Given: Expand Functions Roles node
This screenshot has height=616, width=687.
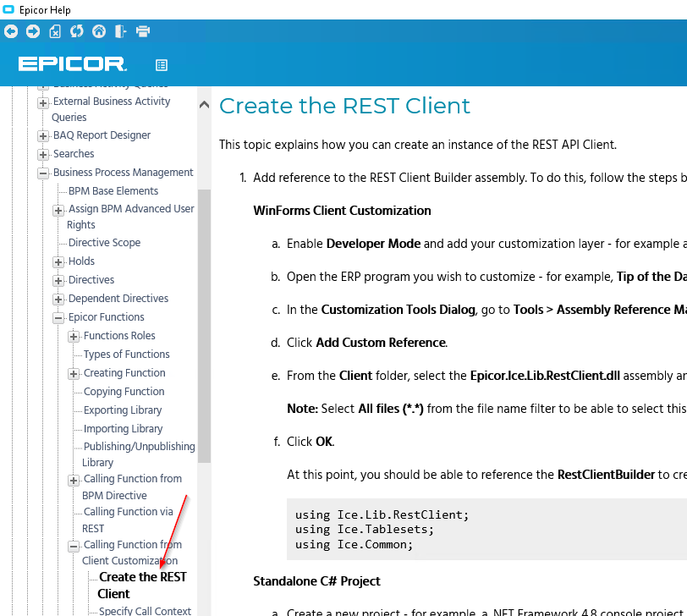Looking at the screenshot, I should pyautogui.click(x=74, y=337).
